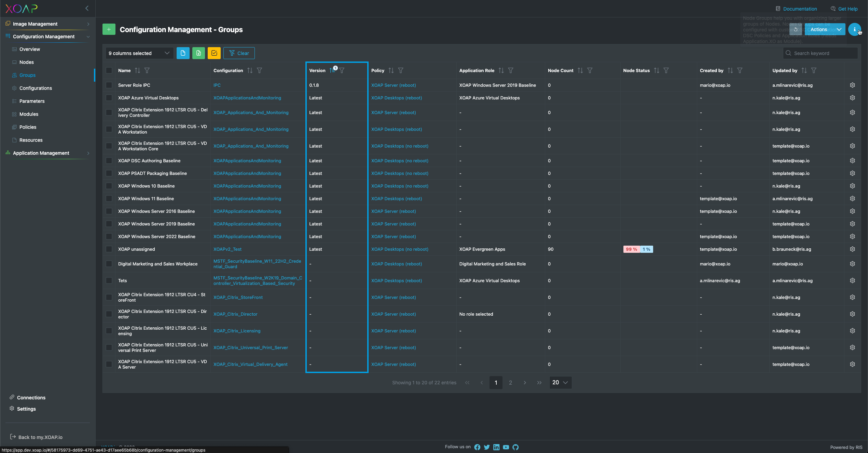The width and height of the screenshot is (868, 453).
Task: Check the XOAP unassigned row checkbox
Action: coord(109,249)
